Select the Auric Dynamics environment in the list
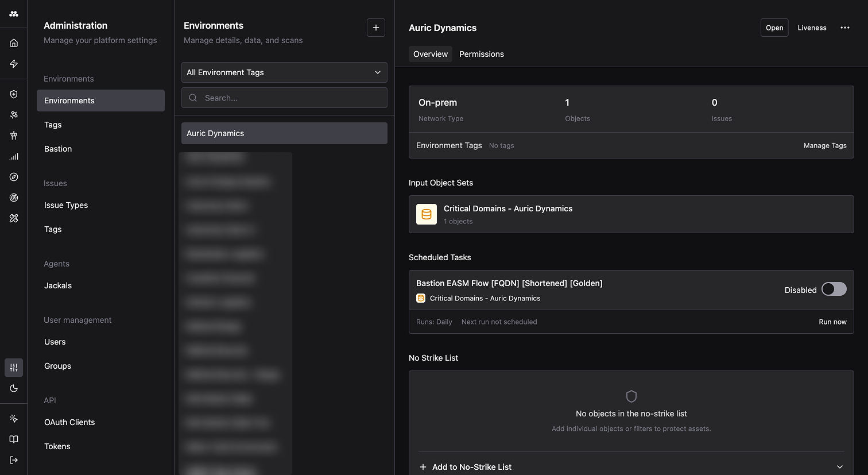Screen dimensions: 868x475 click(284, 133)
